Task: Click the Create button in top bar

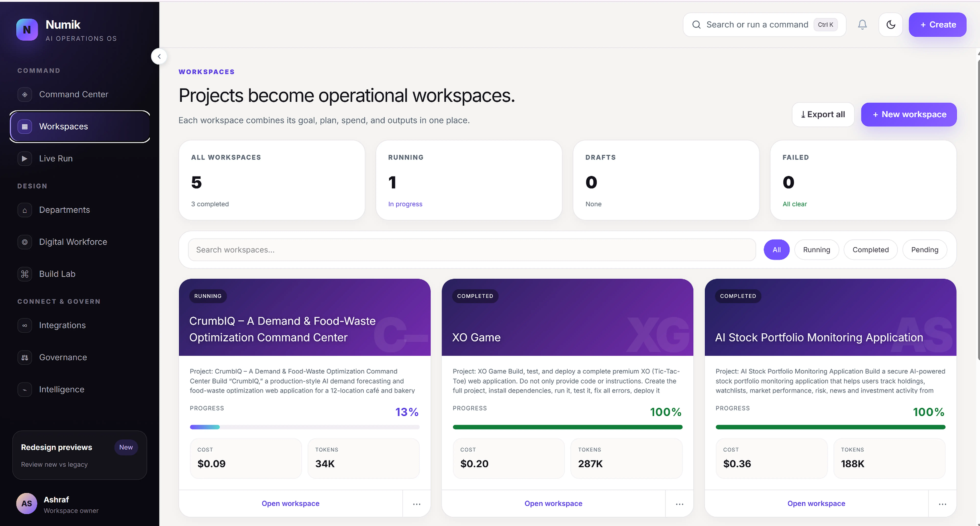Action: [x=937, y=25]
